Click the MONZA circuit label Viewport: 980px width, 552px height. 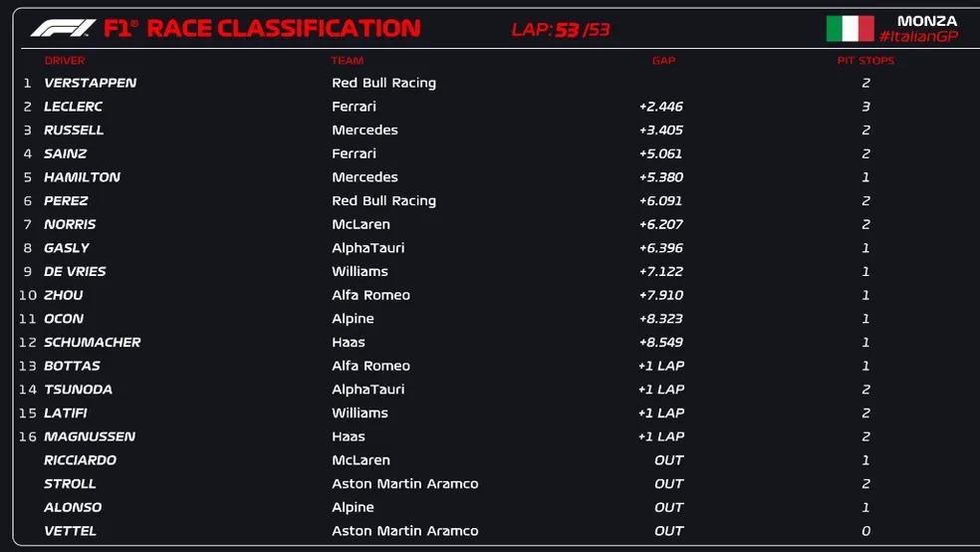click(x=926, y=21)
